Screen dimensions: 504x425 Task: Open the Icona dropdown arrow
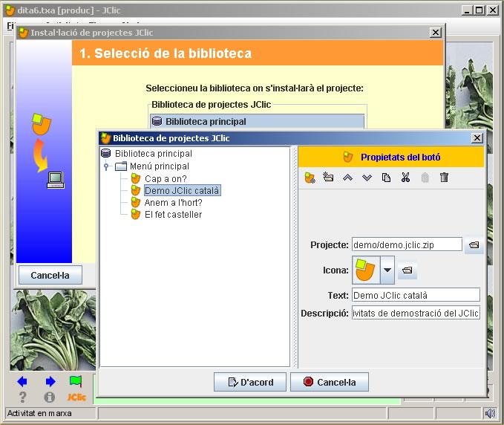[387, 270]
